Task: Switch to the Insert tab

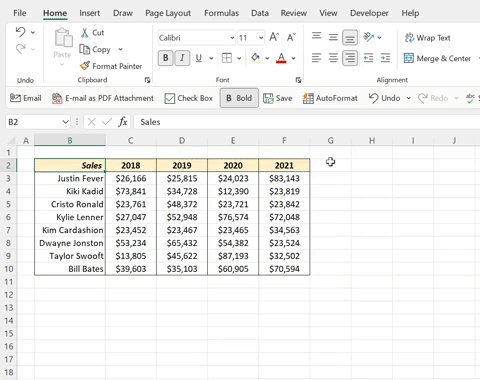Action: click(x=89, y=13)
